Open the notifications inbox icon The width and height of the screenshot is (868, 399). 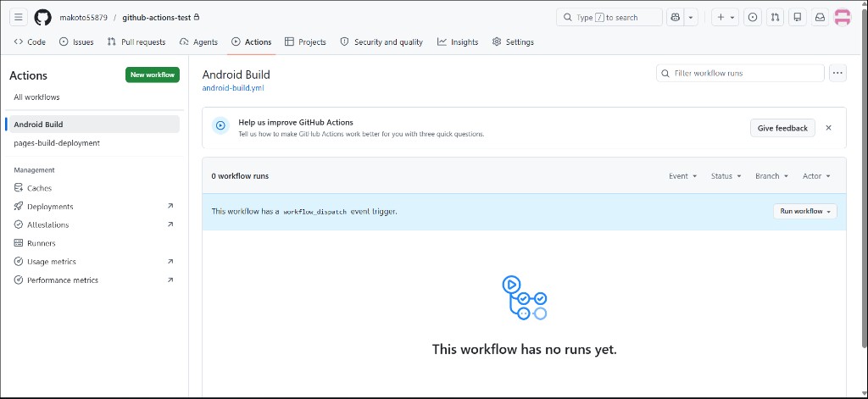820,18
